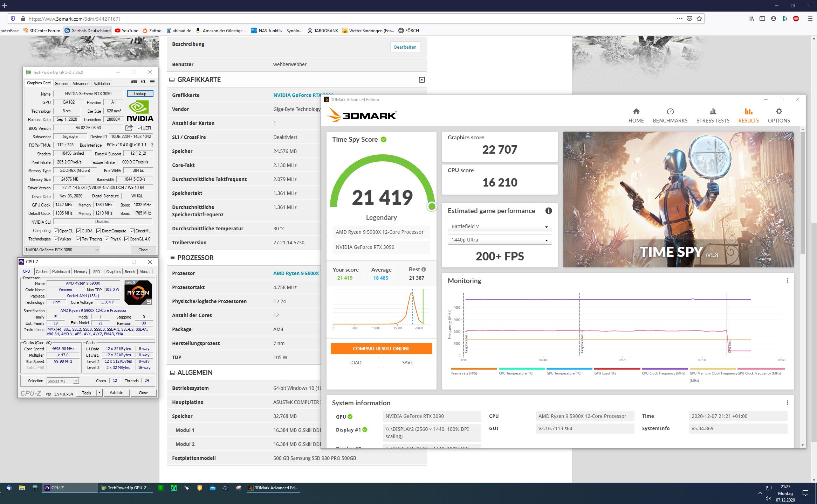Click the GPU-Z refresh icon
817x504 pixels.
[x=143, y=82]
